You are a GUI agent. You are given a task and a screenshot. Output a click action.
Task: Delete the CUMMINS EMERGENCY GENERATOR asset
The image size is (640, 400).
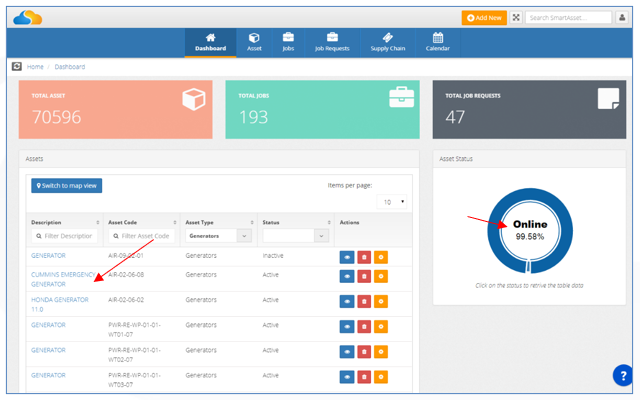click(x=364, y=276)
